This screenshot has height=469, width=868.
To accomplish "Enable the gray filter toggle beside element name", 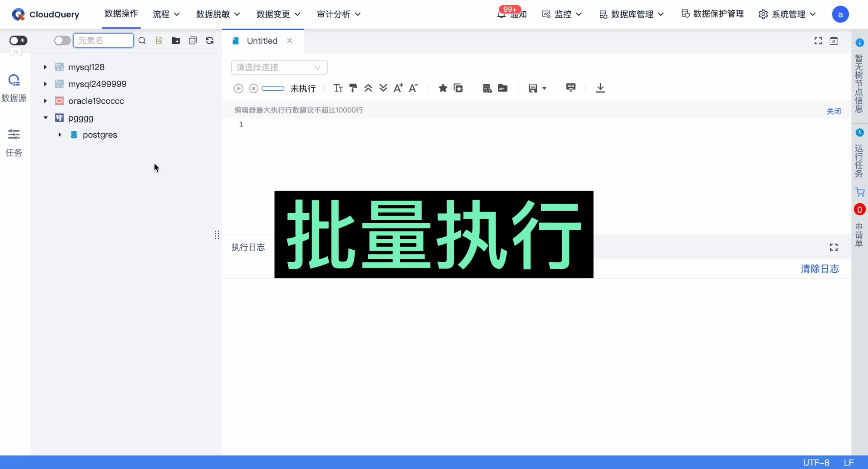I will pos(62,40).
